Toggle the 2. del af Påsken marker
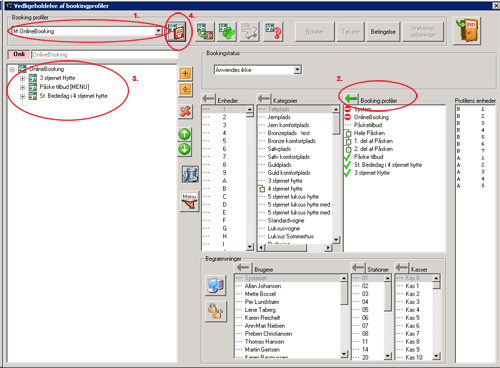Viewport: 500px width, 368px height. pyautogui.click(x=348, y=149)
